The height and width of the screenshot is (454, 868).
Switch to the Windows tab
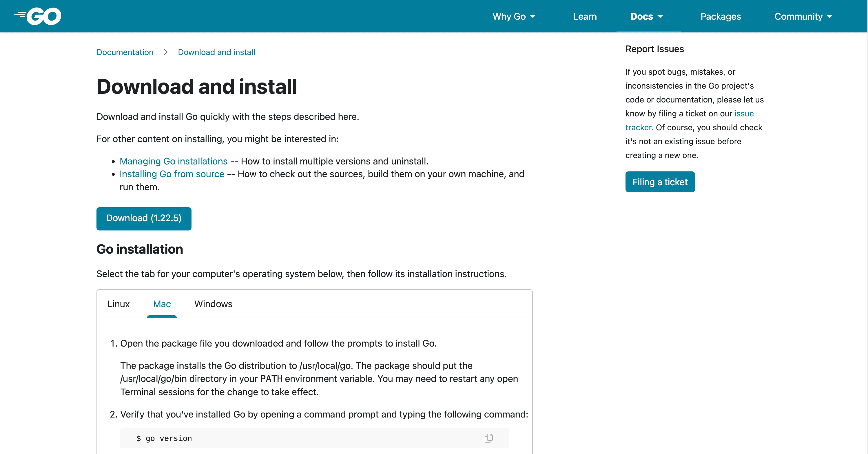(213, 304)
